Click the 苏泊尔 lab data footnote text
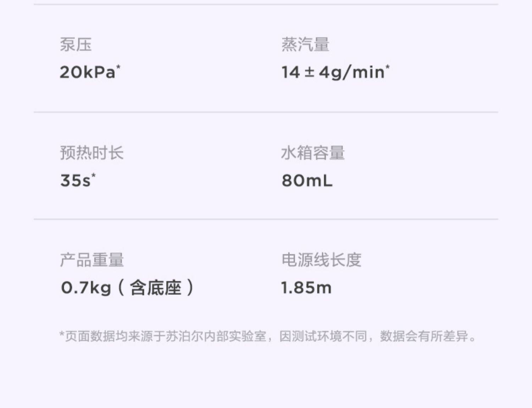 pos(268,336)
